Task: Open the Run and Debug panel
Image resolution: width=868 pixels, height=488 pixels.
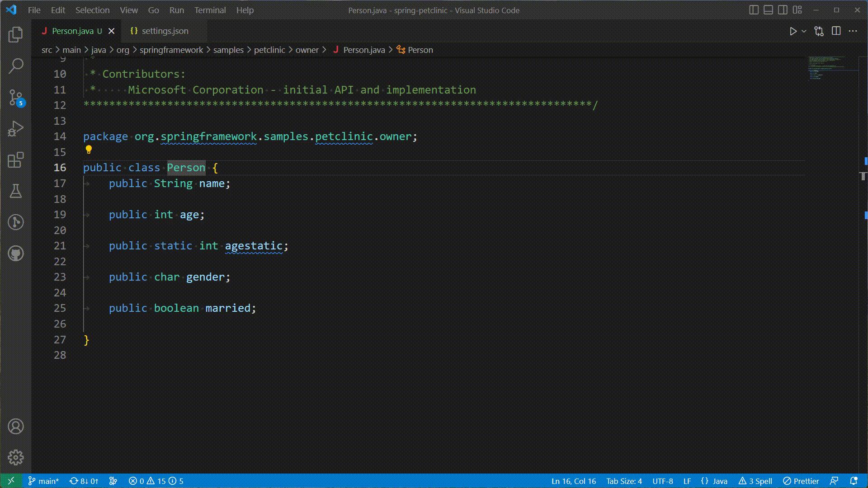Action: tap(16, 128)
